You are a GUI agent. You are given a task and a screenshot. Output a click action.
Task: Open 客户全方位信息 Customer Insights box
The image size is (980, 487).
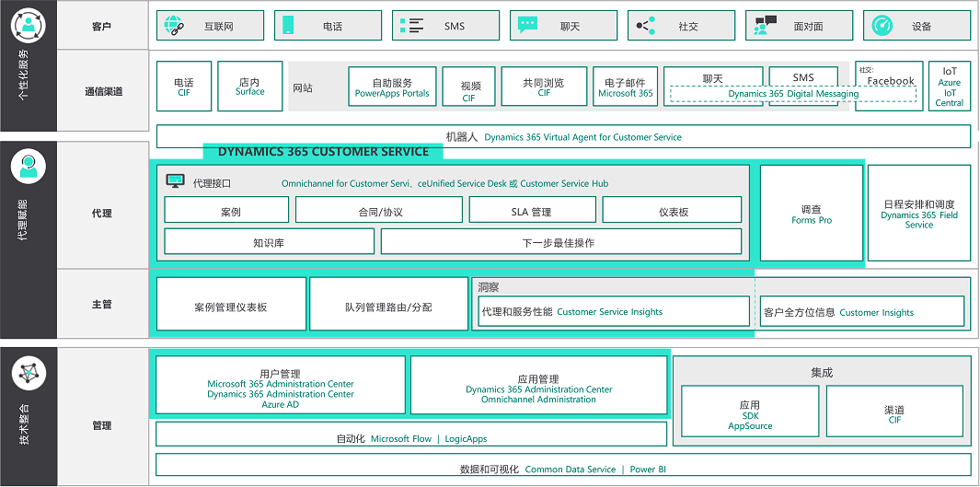point(862,311)
